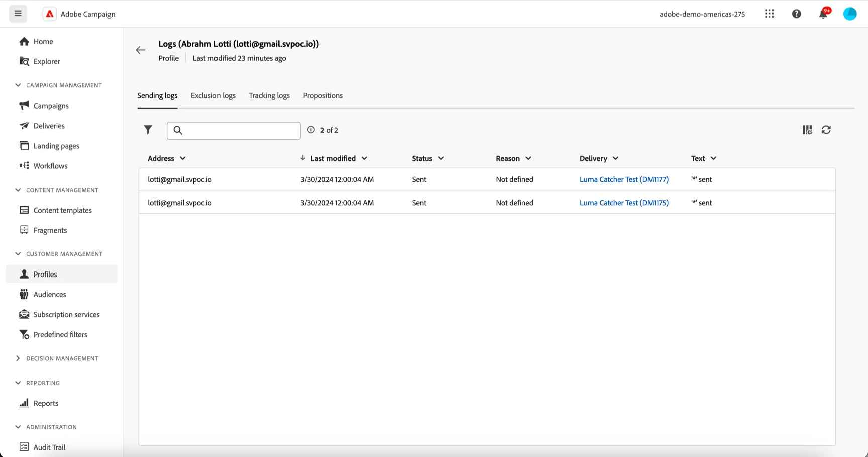Collapse the Customer Management section
868x457 pixels.
pyautogui.click(x=18, y=254)
